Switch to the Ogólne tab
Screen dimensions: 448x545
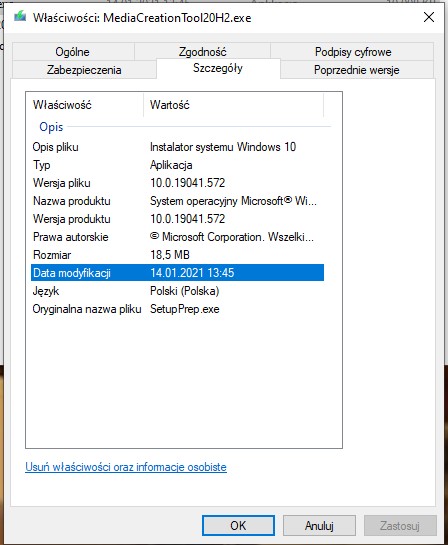point(73,52)
